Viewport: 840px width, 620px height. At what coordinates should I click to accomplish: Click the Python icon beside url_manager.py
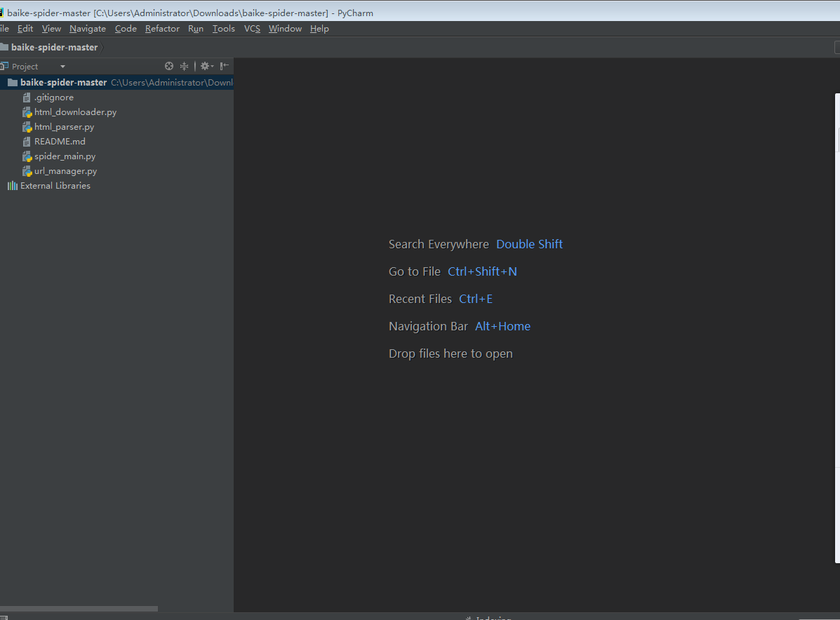click(27, 171)
